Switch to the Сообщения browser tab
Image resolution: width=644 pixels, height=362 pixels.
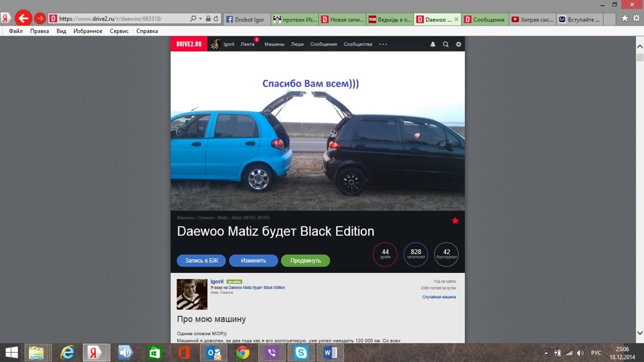click(x=485, y=19)
